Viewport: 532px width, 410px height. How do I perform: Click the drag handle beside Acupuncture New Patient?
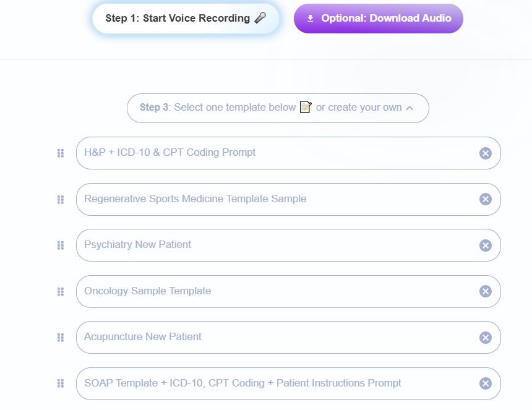click(x=61, y=338)
